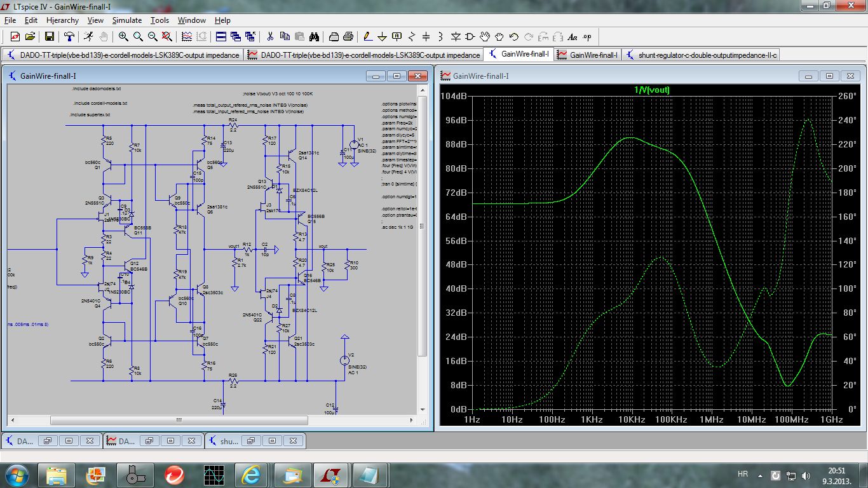
Task: Switch to GainWire-finall-I waveform tab
Action: pos(587,55)
